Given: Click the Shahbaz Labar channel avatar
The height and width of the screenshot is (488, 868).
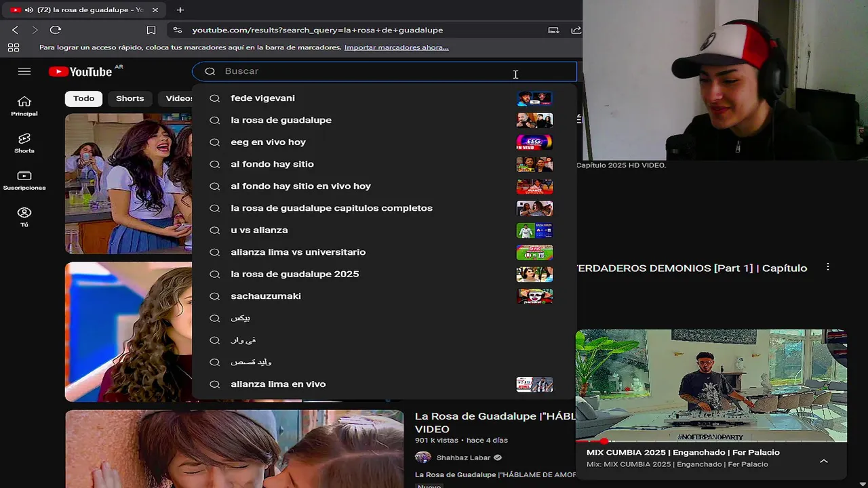Looking at the screenshot, I should tap(423, 457).
